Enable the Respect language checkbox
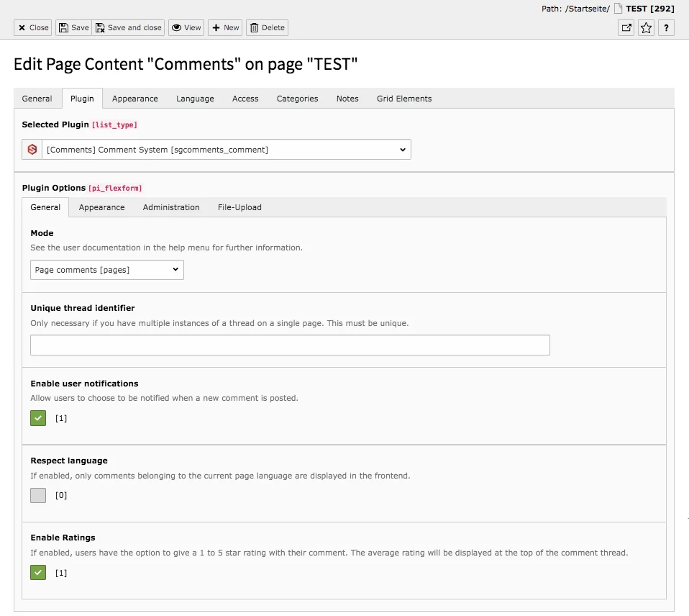689x616 pixels. [x=37, y=495]
